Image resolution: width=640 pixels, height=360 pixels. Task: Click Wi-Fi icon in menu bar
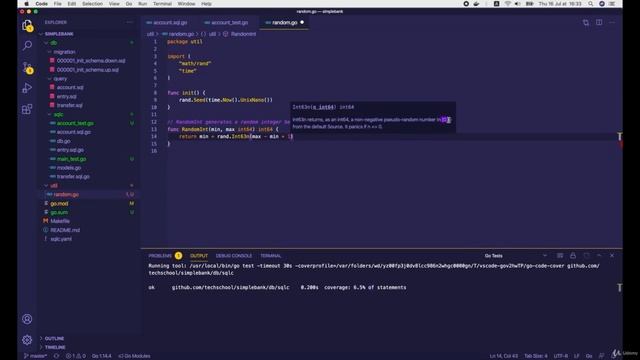(507, 4)
